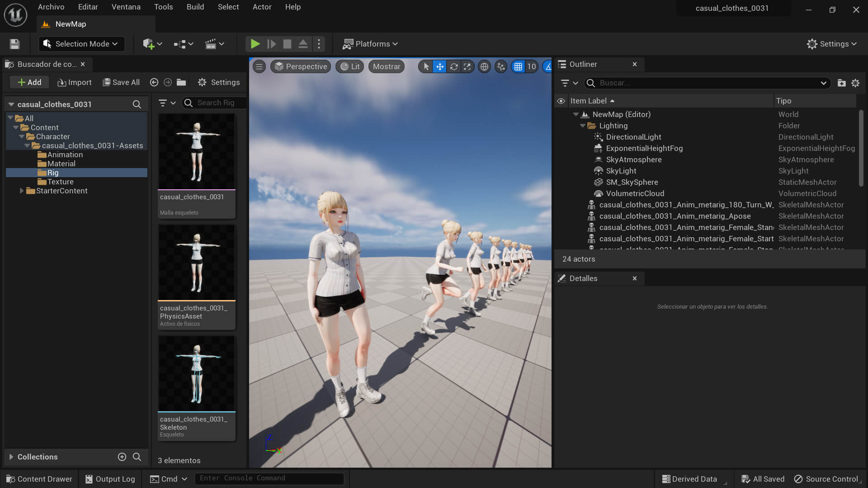Open the main toolbar Settings dropdown
The height and width of the screenshot is (488, 868).
point(831,44)
